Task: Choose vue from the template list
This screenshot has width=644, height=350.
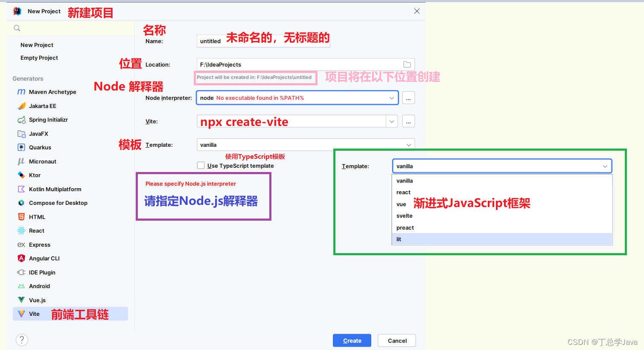Action: click(x=502, y=204)
